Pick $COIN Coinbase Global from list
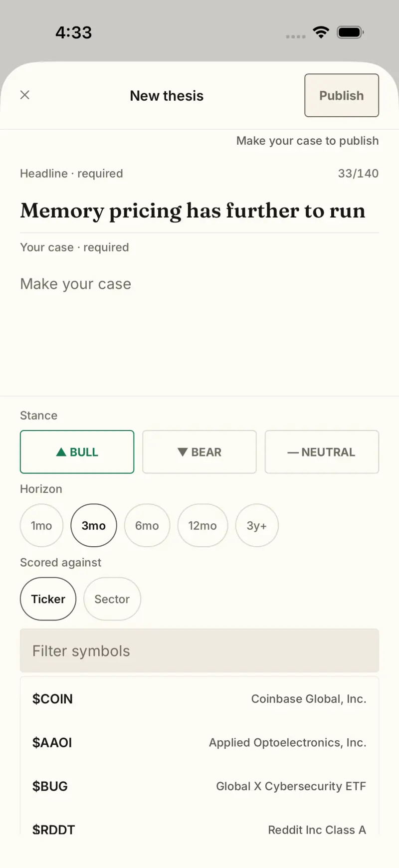Image resolution: width=399 pixels, height=868 pixels. (199, 699)
